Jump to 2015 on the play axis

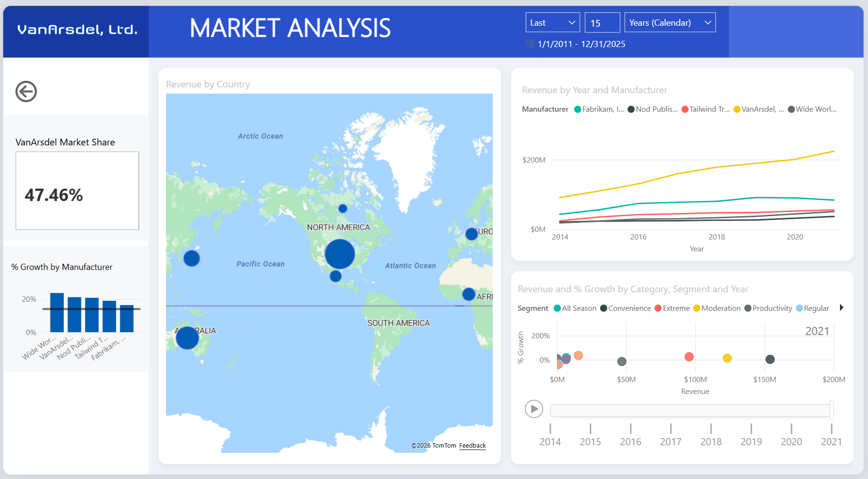click(x=590, y=441)
